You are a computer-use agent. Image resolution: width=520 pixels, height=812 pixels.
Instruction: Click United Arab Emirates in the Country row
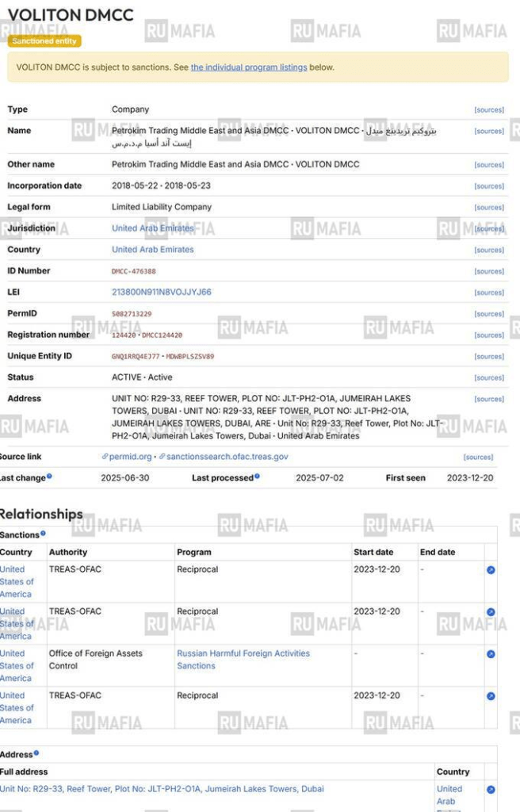[x=152, y=249]
